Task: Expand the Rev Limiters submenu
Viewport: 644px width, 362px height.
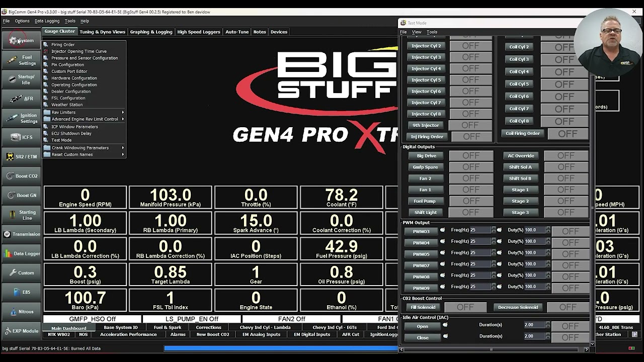Action: click(x=84, y=113)
